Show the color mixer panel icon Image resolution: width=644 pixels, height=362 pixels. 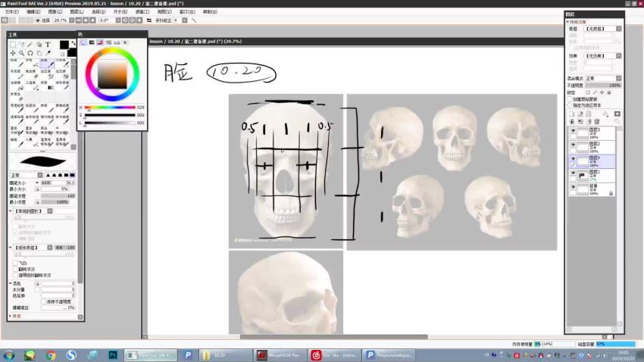108,42
